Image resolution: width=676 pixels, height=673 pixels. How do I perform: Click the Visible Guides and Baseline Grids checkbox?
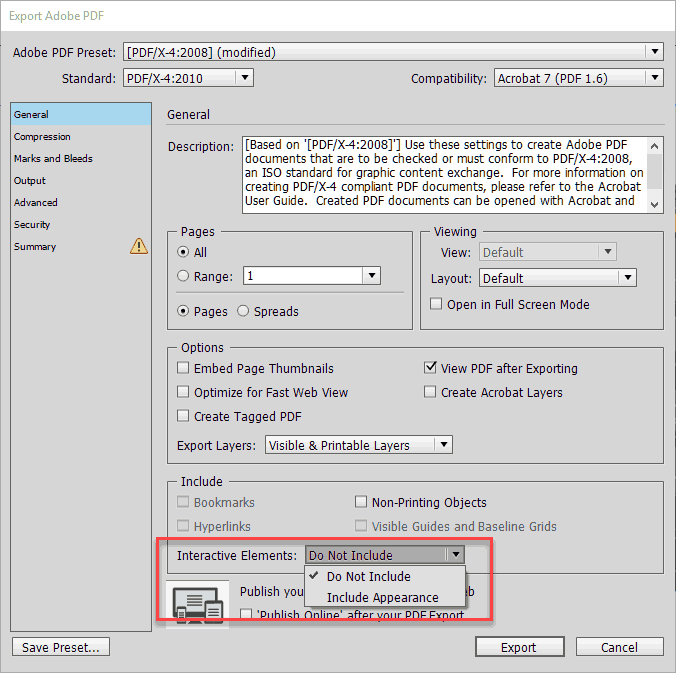pyautogui.click(x=361, y=526)
